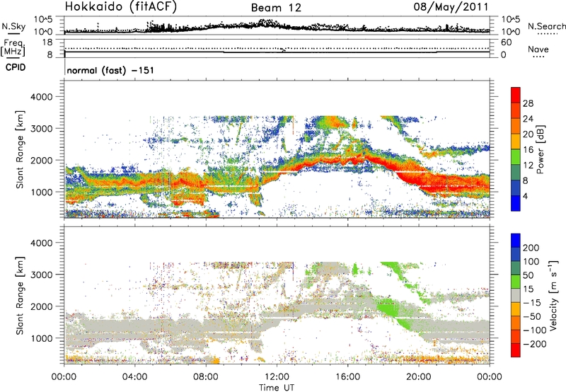
Task: Click the "16:00" time axis label
Action: [347, 377]
